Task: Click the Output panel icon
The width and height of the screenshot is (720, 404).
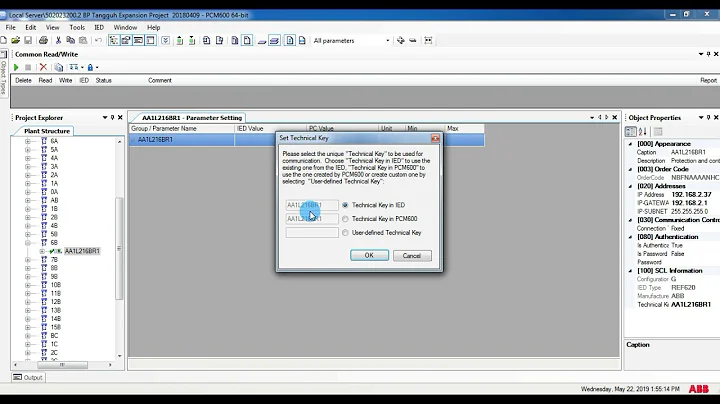Action: coord(17,377)
